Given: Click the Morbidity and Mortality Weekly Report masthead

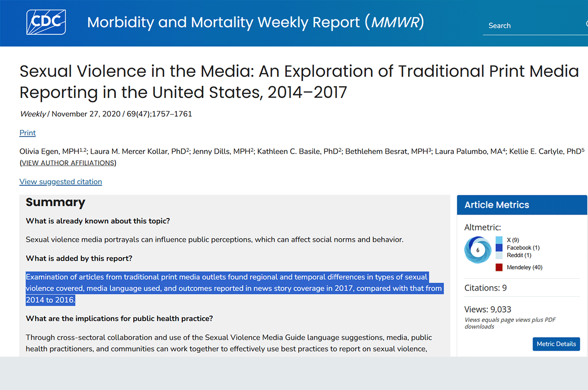Looking at the screenshot, I should [x=255, y=22].
